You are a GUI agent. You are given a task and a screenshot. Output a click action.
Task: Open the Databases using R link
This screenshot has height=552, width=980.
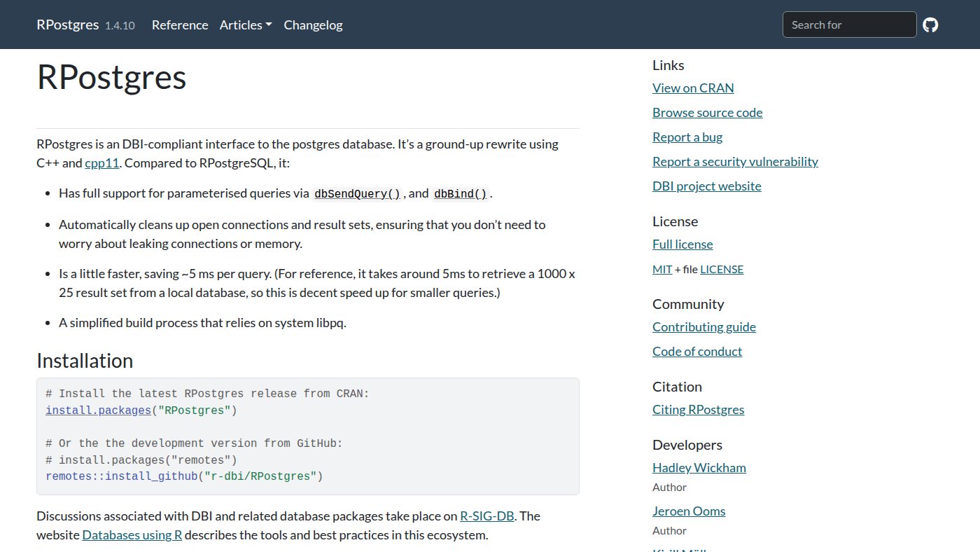pos(132,536)
